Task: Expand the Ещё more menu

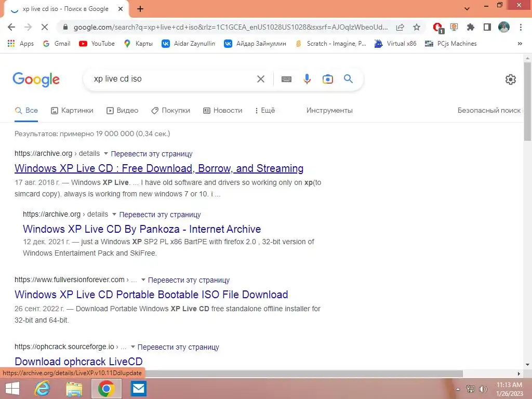Action: coord(265,110)
